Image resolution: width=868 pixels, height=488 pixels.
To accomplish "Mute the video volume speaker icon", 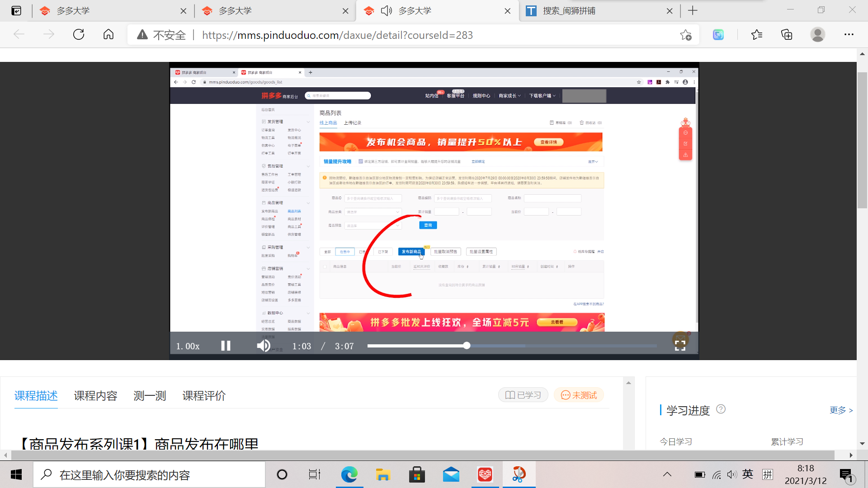I will pyautogui.click(x=264, y=346).
